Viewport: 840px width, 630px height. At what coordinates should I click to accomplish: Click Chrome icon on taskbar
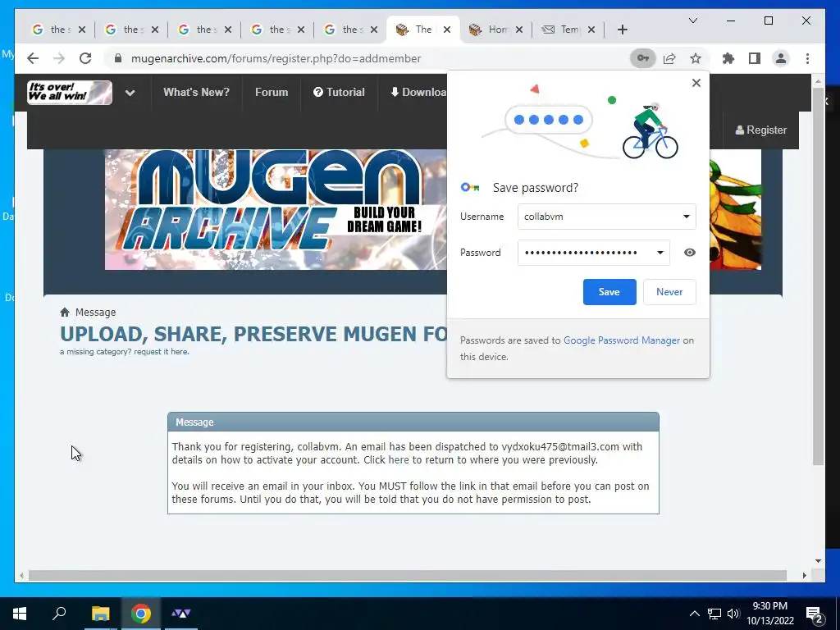[x=141, y=614]
